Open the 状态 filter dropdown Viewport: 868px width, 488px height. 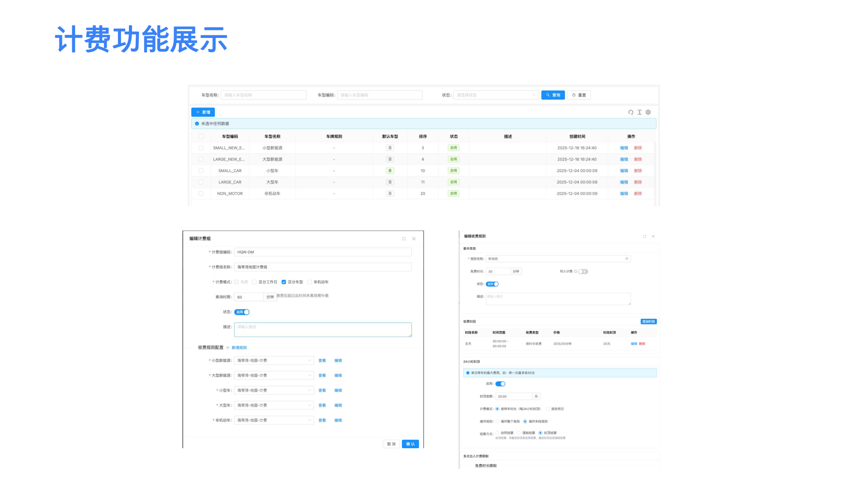point(496,95)
